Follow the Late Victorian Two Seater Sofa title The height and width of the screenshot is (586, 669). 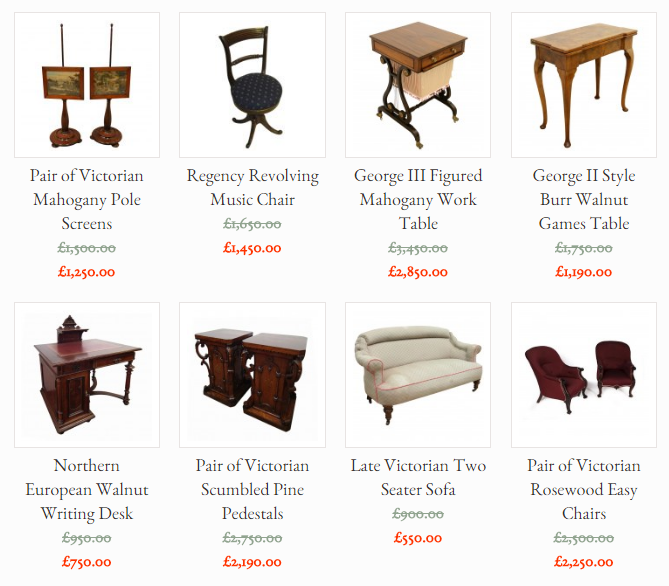pos(418,478)
